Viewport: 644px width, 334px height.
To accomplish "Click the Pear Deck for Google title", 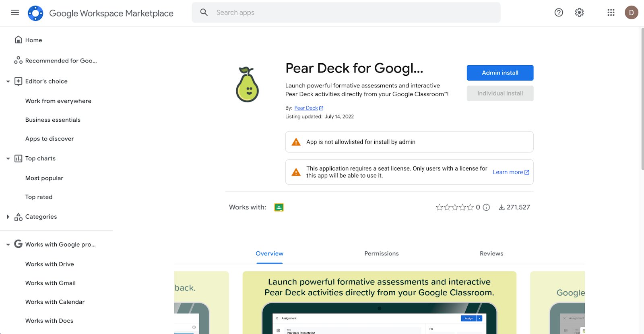I will pyautogui.click(x=354, y=68).
